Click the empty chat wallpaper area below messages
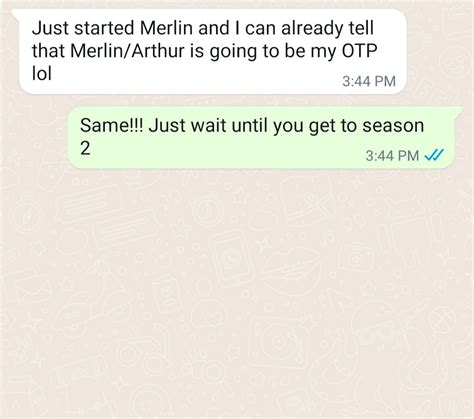This screenshot has height=419, width=474. [x=237, y=293]
